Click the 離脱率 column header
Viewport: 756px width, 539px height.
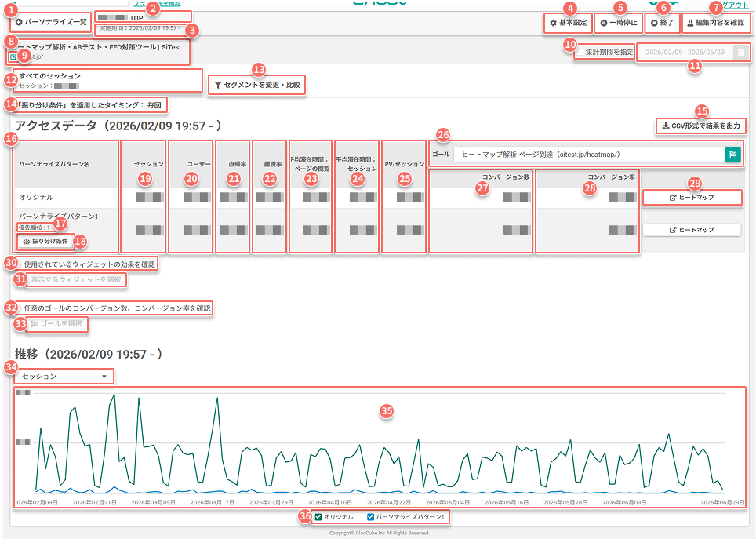tap(273, 164)
